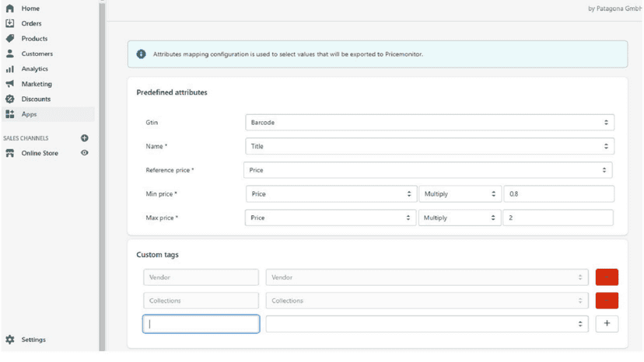
Task: Click the Products tag icon
Action: (10, 39)
